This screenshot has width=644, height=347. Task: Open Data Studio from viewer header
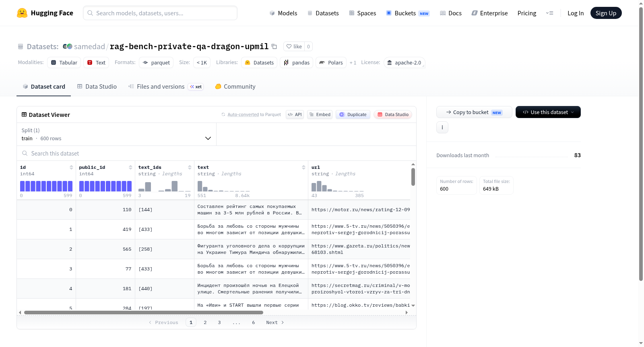coord(393,114)
